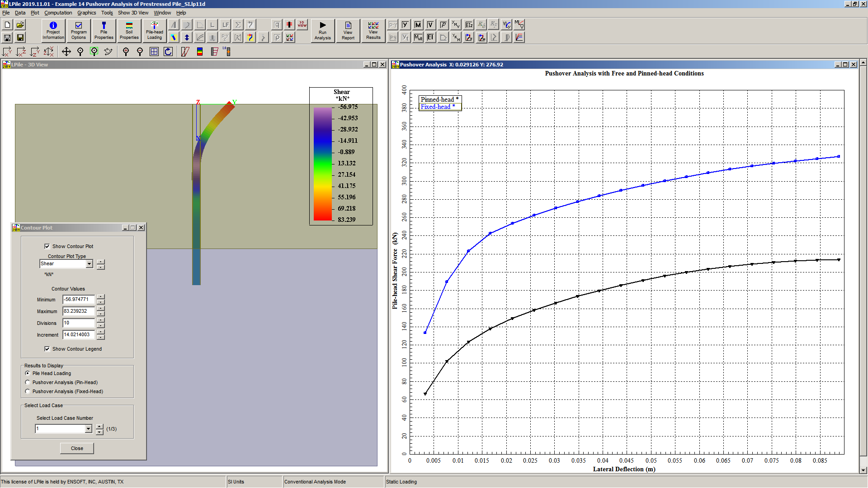Click the Minimum contour value field
Image resolution: width=868 pixels, height=488 pixels.
pos(79,300)
